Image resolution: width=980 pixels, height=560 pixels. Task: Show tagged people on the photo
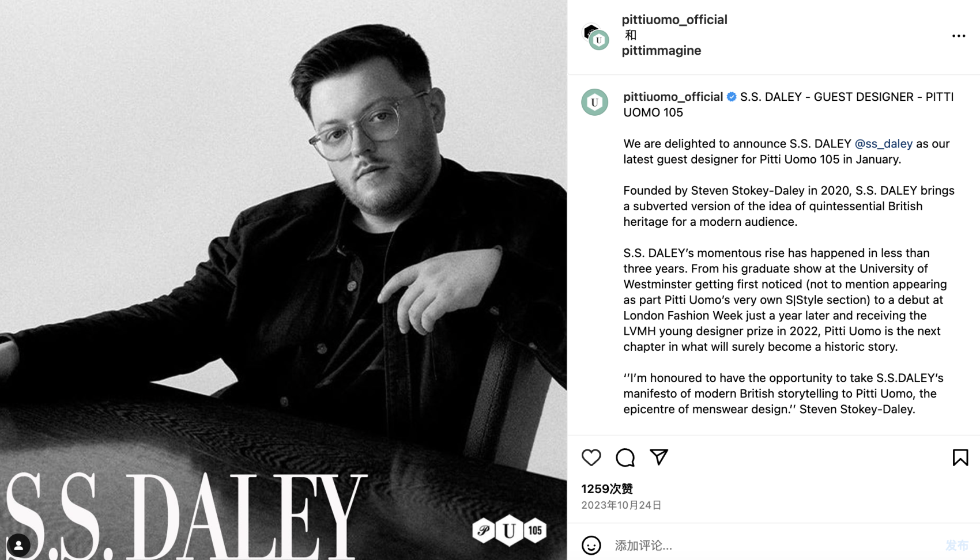pos(18,545)
